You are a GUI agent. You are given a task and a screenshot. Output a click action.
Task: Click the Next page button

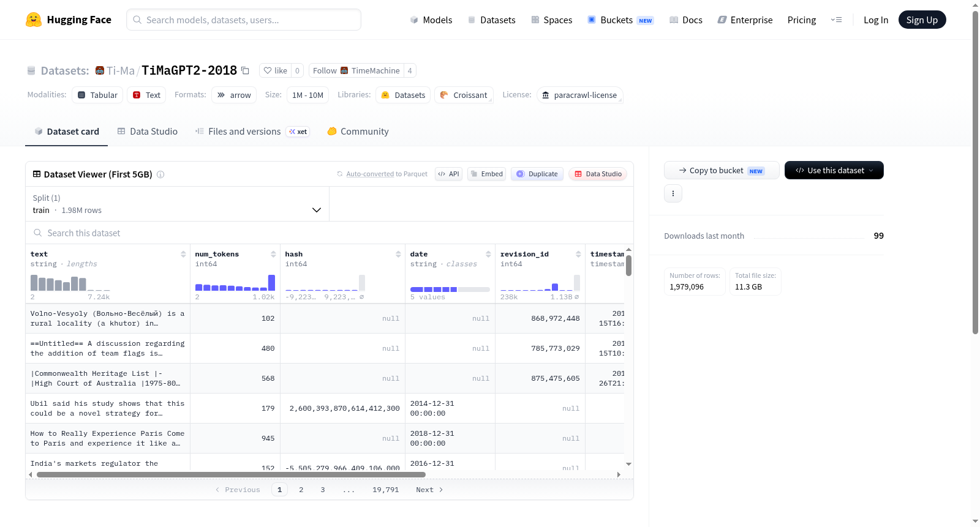pos(429,490)
